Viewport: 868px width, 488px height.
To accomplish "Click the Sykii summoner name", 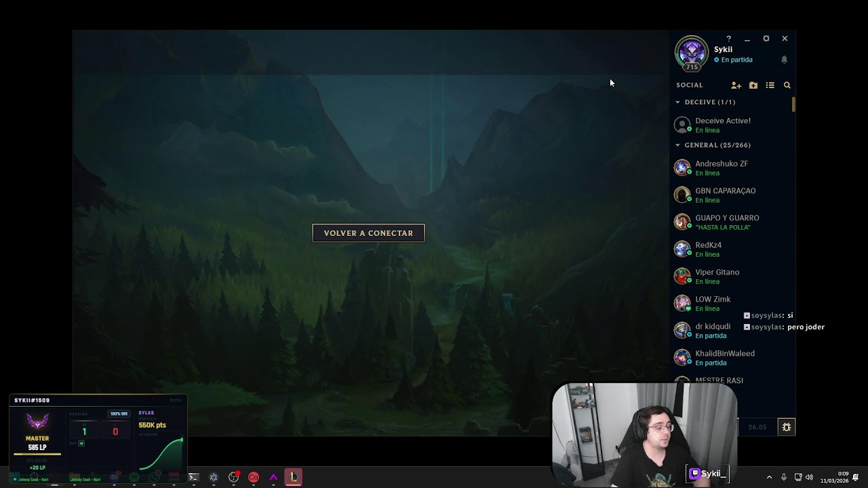I will coord(723,49).
